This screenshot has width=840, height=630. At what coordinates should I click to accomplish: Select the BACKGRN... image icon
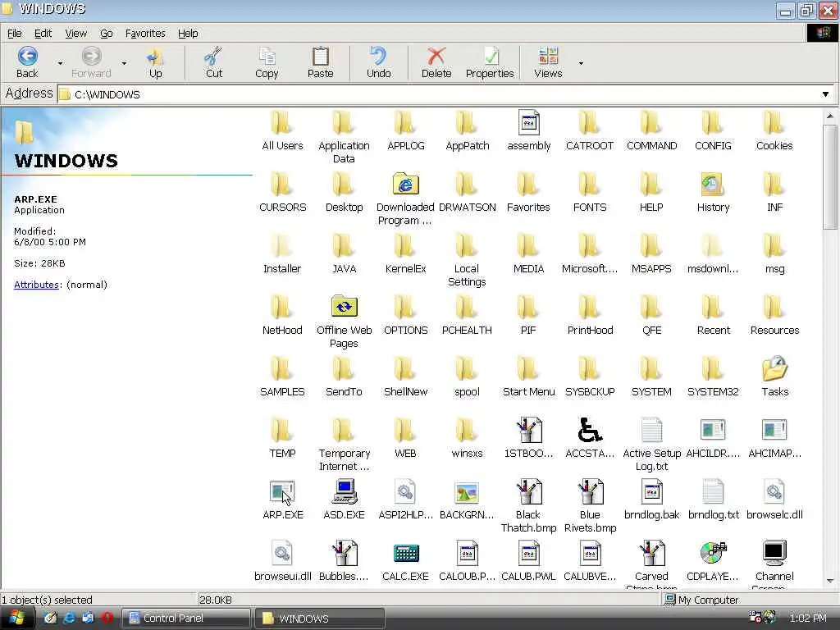[467, 493]
